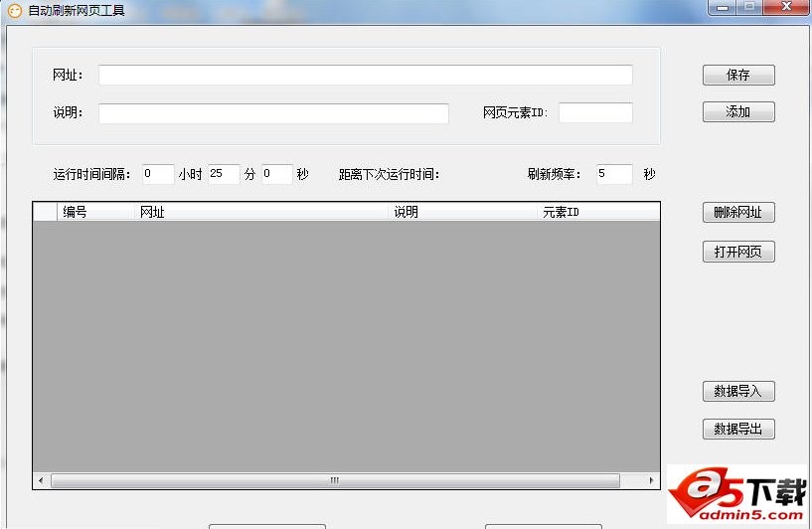
Task: Focus the 网页元素ID input box
Action: [595, 113]
